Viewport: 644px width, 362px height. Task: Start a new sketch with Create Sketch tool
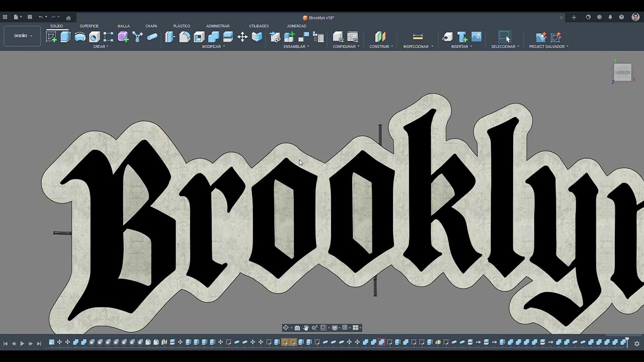(x=51, y=37)
